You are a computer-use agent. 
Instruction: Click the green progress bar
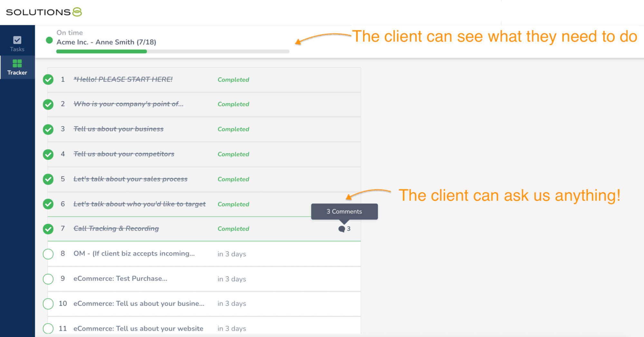pos(101,51)
